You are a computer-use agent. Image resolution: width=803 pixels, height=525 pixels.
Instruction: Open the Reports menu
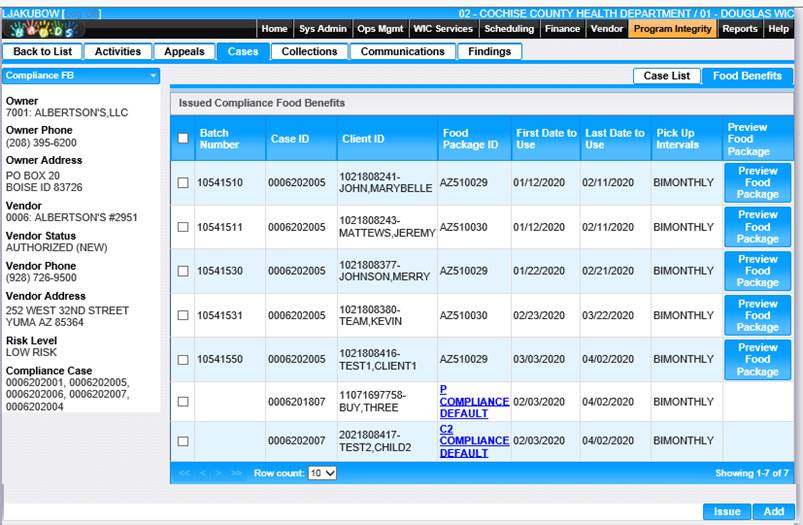click(739, 29)
